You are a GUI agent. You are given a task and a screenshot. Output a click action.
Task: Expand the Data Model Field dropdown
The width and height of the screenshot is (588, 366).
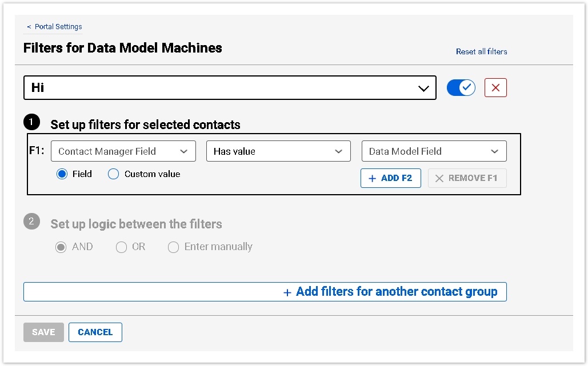click(x=434, y=151)
